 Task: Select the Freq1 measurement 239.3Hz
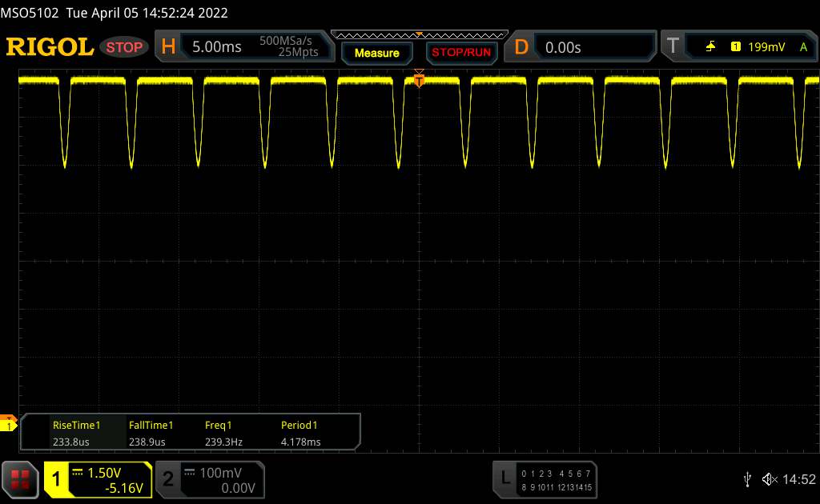click(x=224, y=433)
